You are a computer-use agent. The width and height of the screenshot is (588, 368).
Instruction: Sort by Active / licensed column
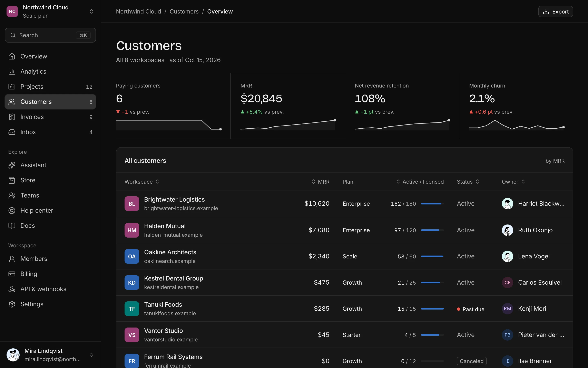[420, 182]
